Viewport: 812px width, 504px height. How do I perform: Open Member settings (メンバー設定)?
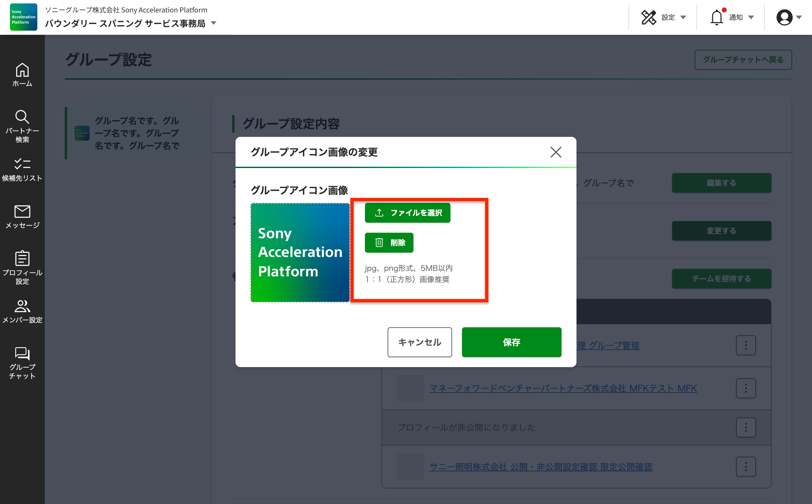pos(22,312)
